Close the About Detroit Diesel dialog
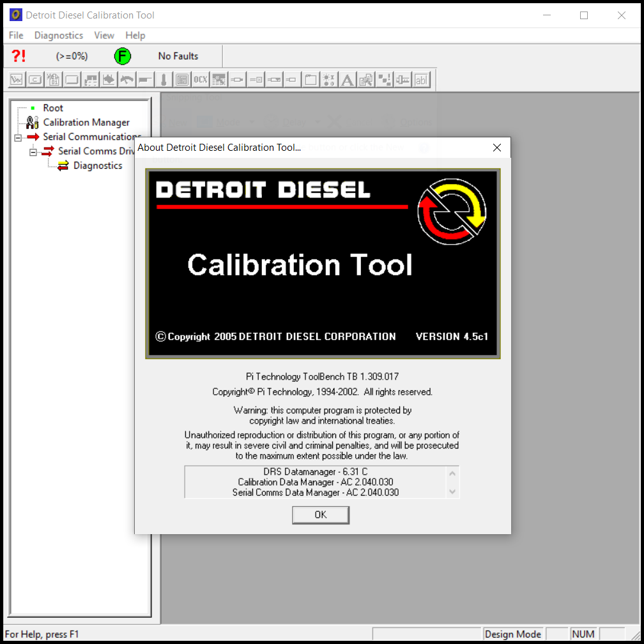The height and width of the screenshot is (644, 644). 497,148
